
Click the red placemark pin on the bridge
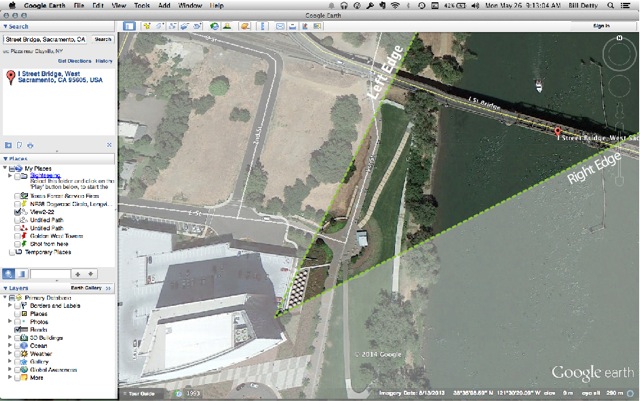[558, 130]
